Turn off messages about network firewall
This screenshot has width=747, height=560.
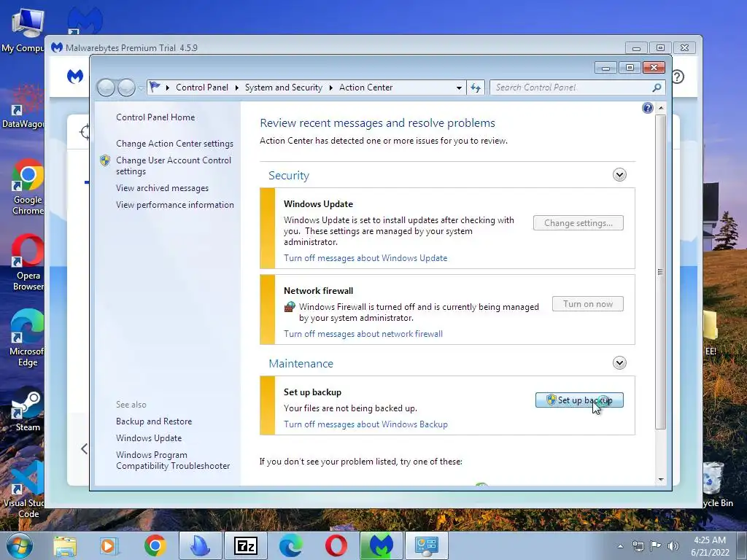(x=363, y=334)
